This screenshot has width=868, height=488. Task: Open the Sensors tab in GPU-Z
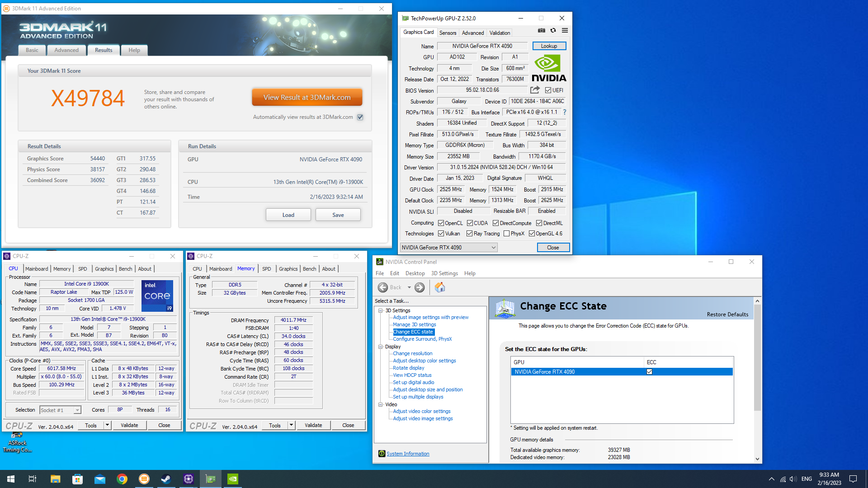point(448,33)
